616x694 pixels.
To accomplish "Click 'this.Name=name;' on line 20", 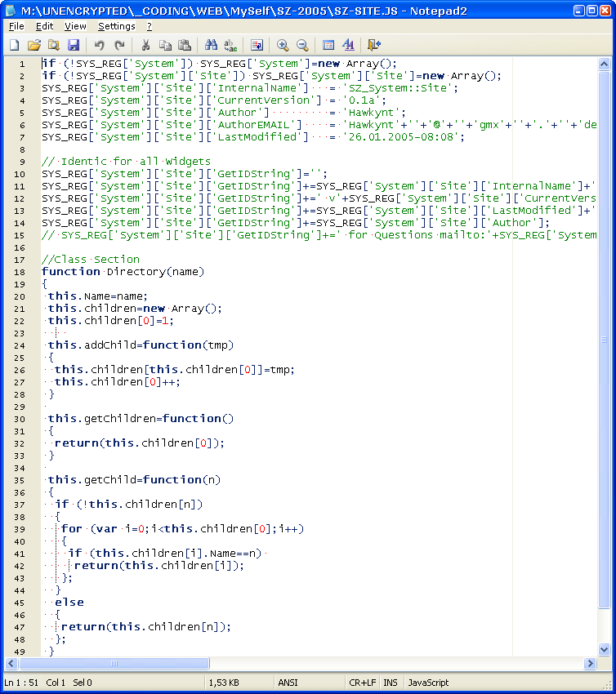I will click(97, 296).
